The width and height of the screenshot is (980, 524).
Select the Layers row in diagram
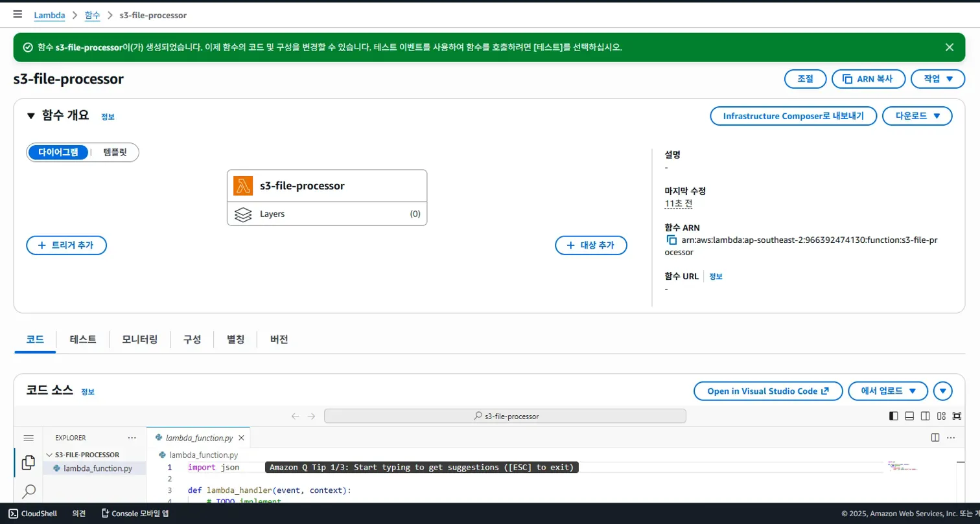pyautogui.click(x=327, y=214)
